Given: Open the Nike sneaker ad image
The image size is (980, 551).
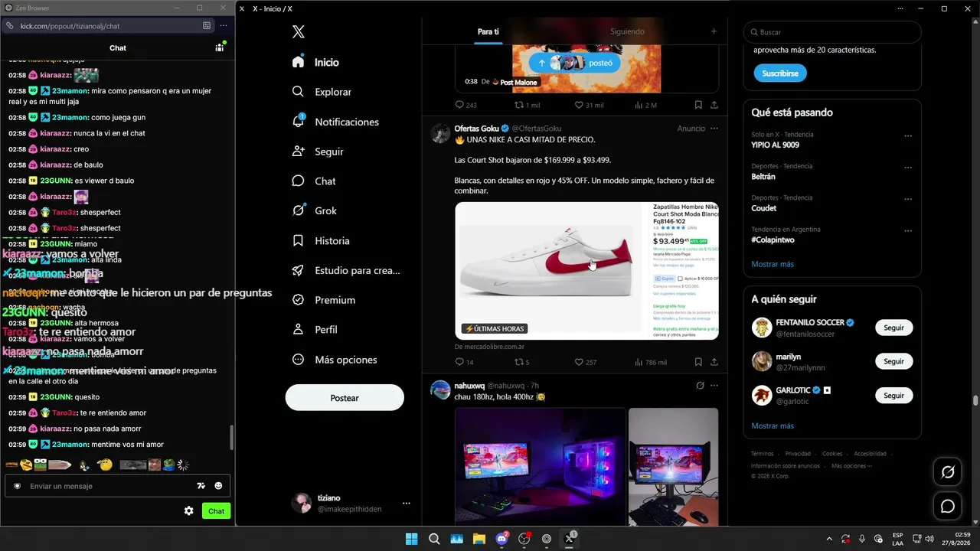Looking at the screenshot, I should point(586,270).
